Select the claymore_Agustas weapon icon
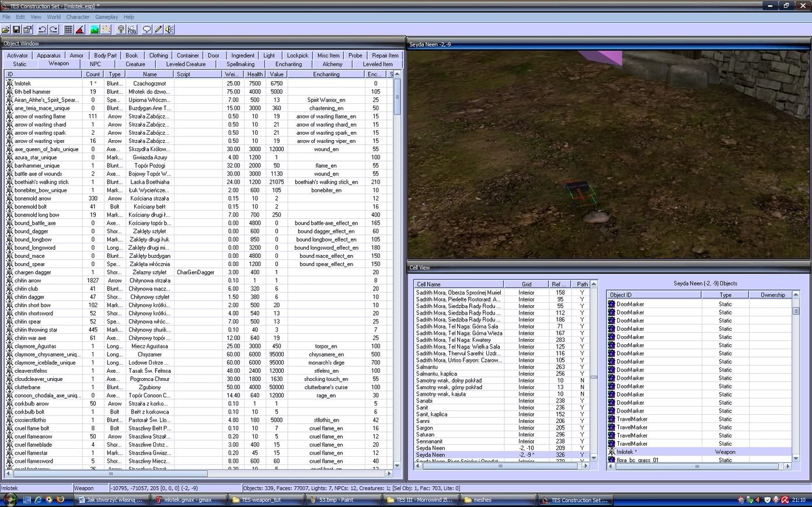This screenshot has width=812, height=507. point(9,346)
